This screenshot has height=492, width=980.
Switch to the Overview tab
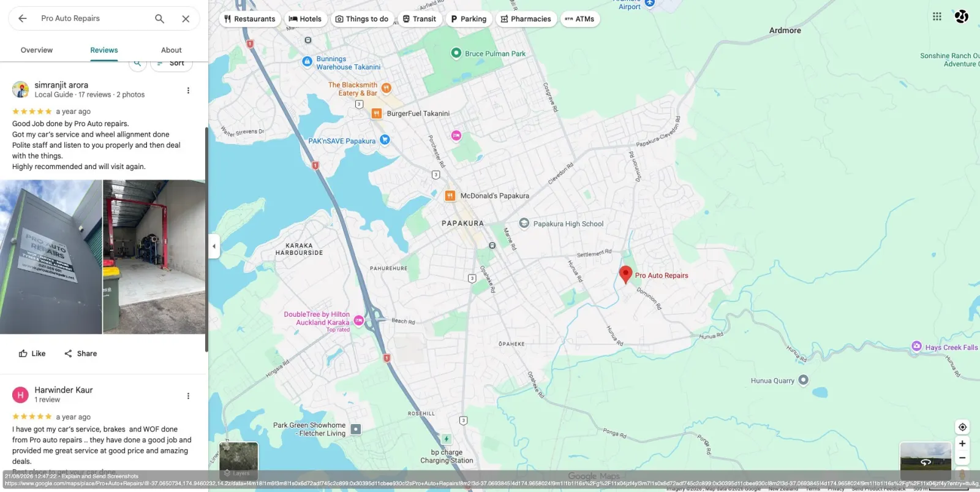point(37,50)
